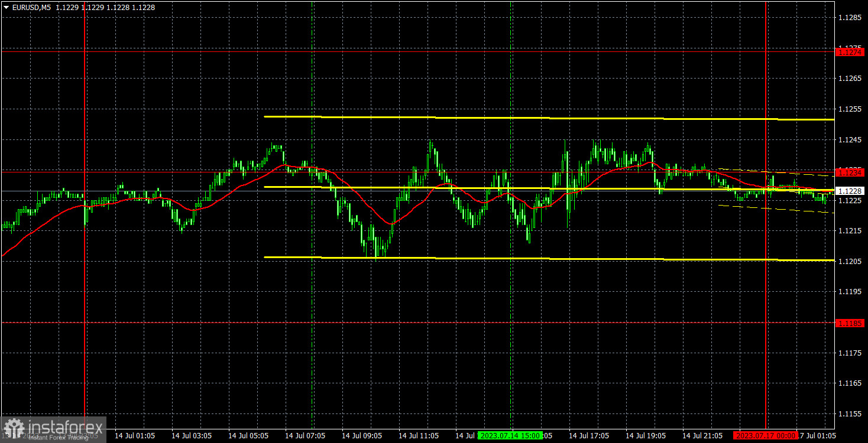Click the 1.1265 price axis label

click(850, 79)
